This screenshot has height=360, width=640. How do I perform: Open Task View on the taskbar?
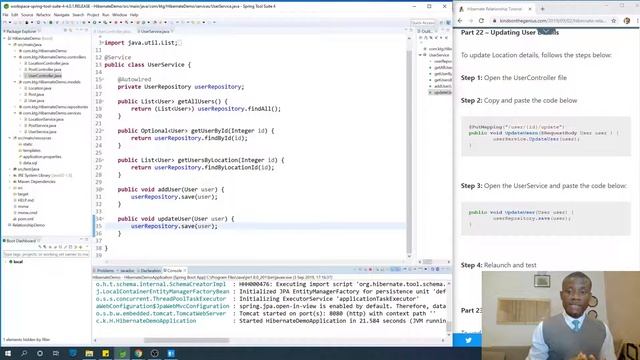click(56, 353)
